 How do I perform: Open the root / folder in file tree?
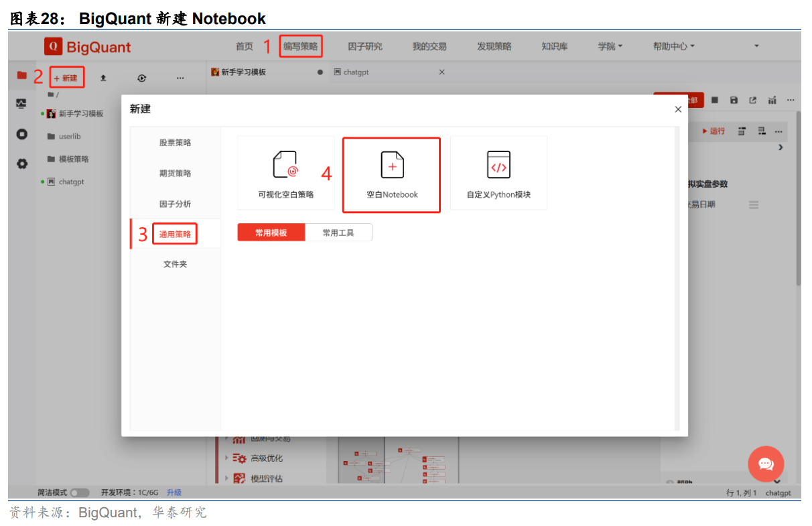point(54,94)
